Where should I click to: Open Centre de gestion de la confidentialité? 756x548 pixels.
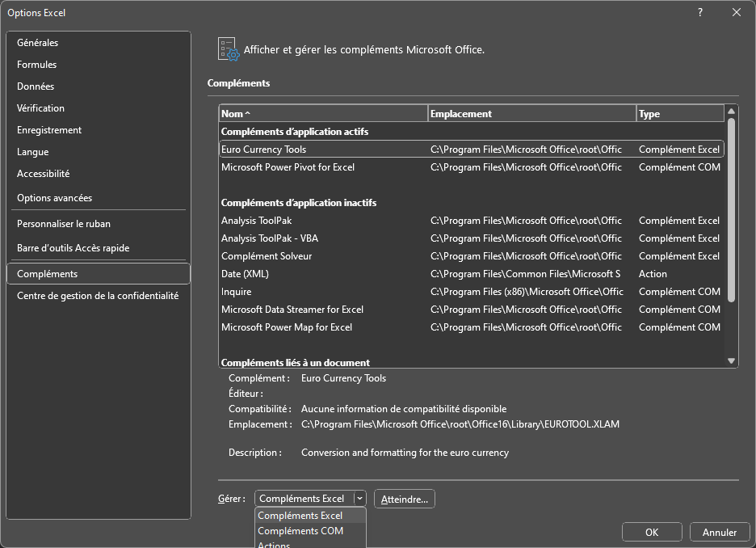click(99, 296)
